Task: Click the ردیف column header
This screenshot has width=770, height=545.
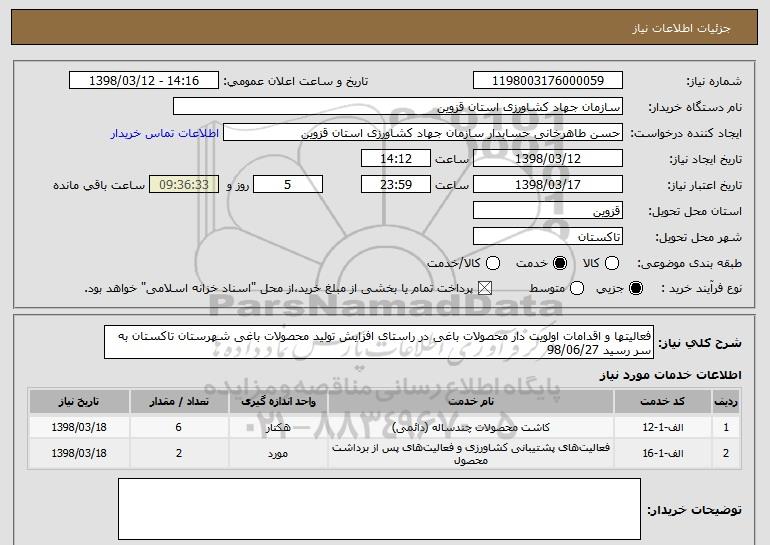Action: click(x=726, y=402)
